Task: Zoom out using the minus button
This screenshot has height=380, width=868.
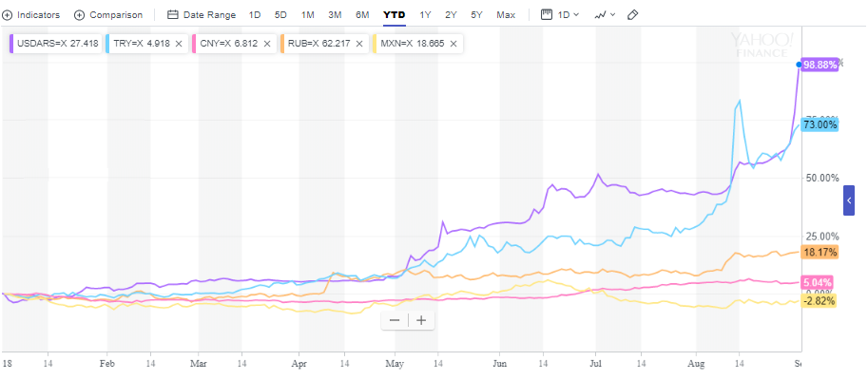Action: [395, 320]
